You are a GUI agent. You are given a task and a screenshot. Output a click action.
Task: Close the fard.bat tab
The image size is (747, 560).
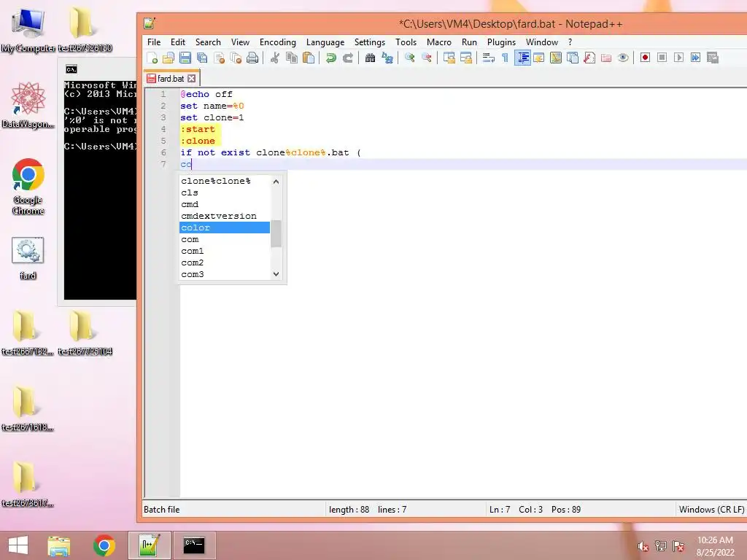point(192,79)
